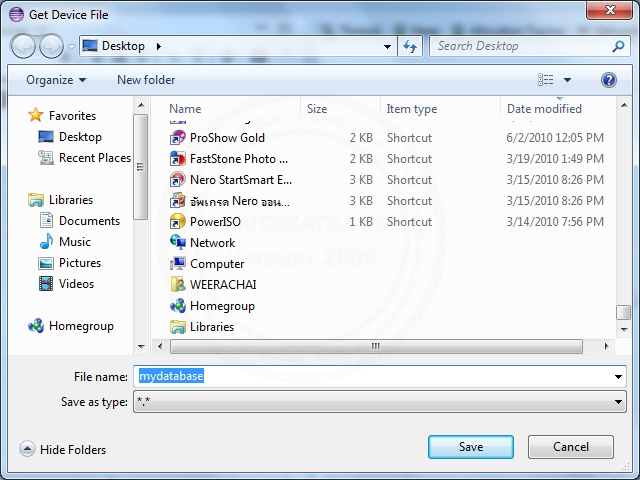Select the Computer icon in file list
Screen dimensions: 640x480
178,264
